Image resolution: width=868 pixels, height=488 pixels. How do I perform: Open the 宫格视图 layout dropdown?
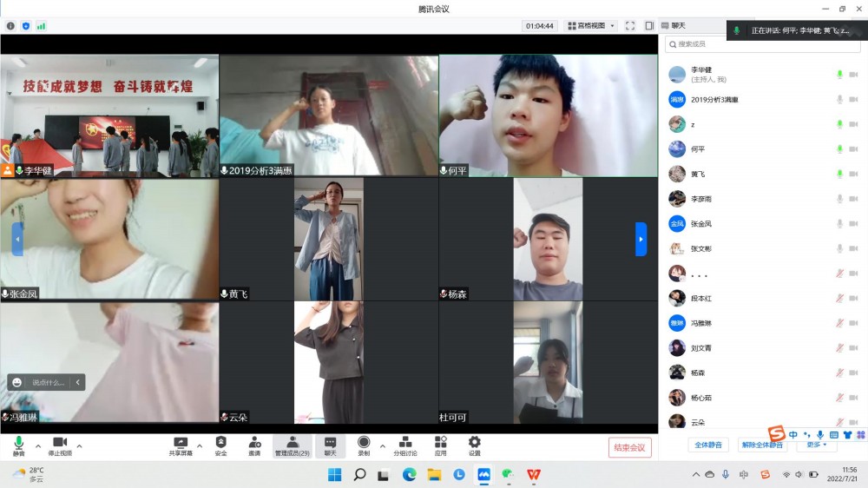[x=590, y=26]
